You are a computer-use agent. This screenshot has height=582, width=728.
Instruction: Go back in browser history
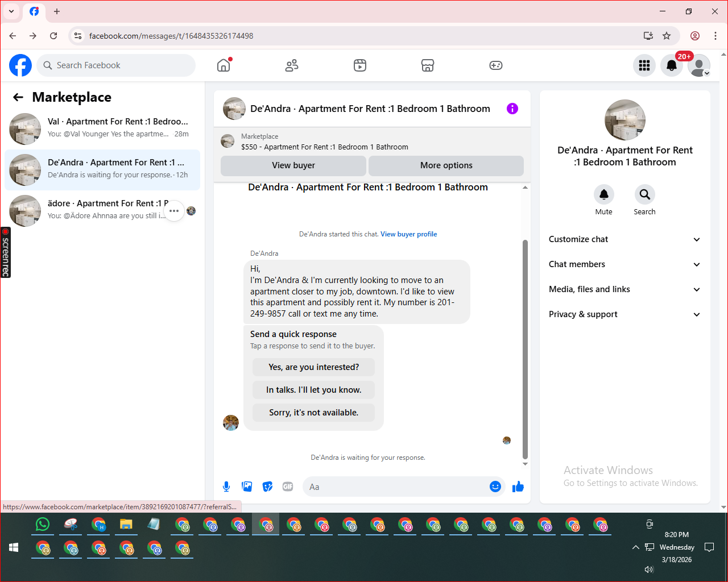(x=13, y=36)
